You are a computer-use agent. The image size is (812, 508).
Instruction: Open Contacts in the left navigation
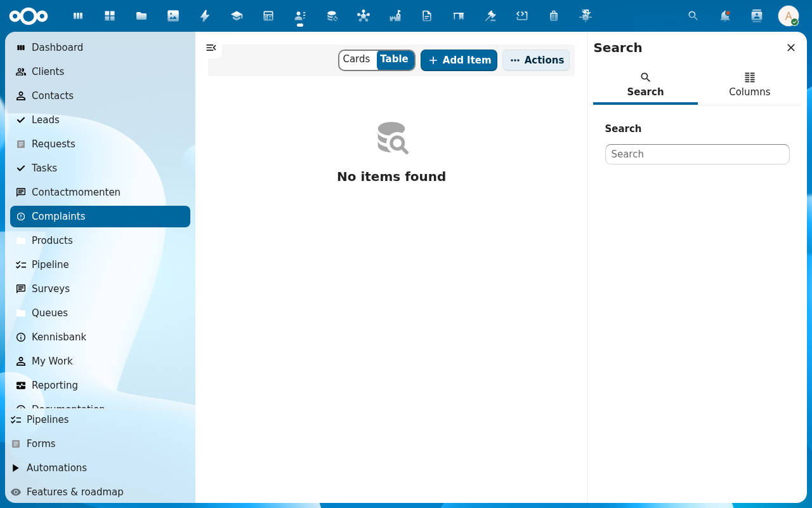pyautogui.click(x=100, y=96)
